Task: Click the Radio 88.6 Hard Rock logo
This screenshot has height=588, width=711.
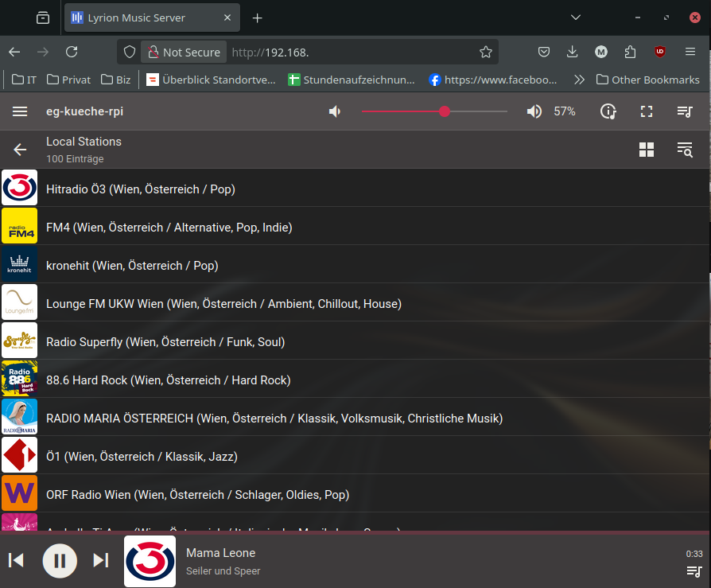Action: (20, 379)
